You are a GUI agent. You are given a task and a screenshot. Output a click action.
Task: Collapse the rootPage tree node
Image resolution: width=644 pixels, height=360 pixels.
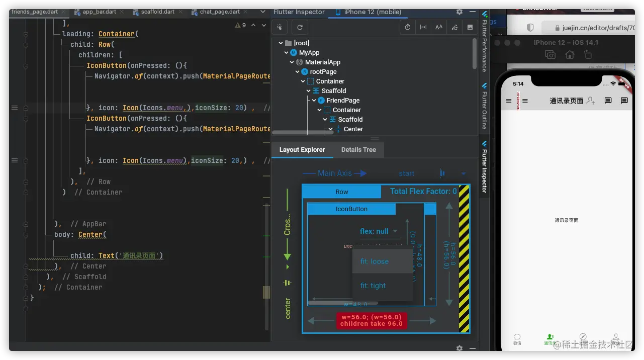coord(297,72)
